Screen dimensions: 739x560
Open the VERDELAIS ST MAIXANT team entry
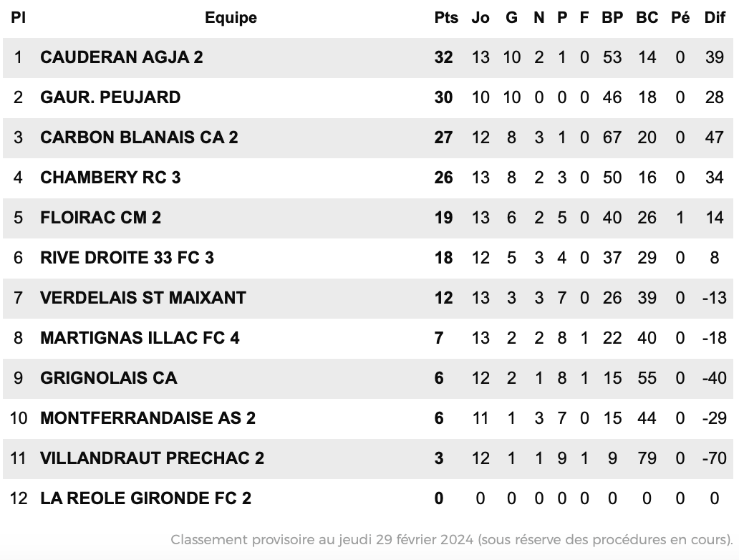coord(143,297)
